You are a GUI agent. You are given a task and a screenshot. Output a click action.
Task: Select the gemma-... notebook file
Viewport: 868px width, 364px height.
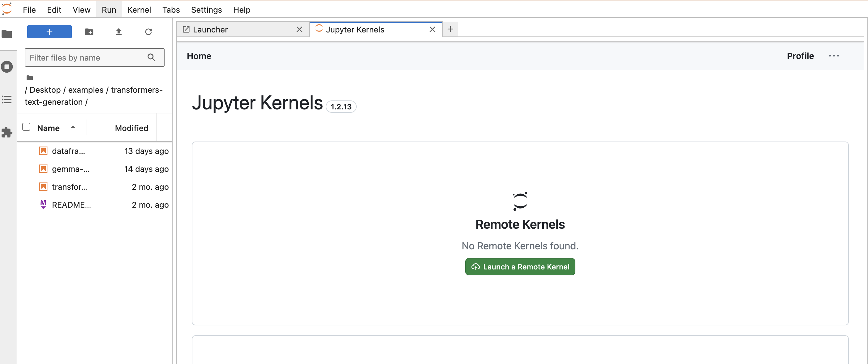(x=95, y=169)
